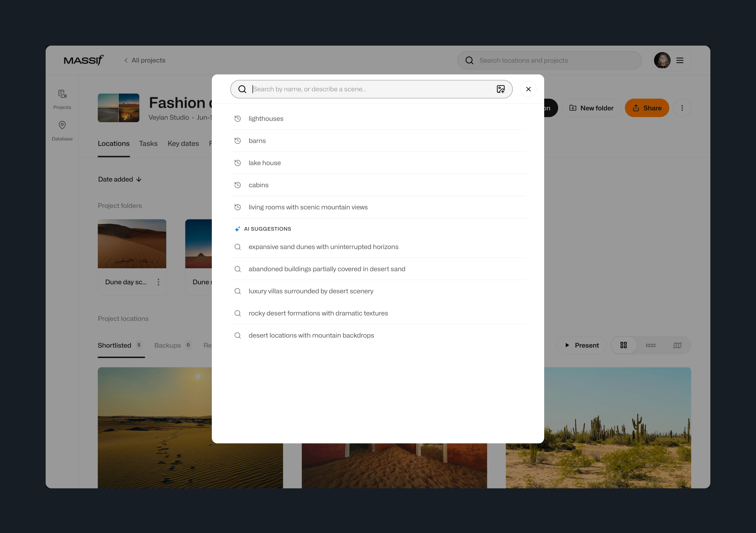Open the Dune day sc... folder thumbnail
The height and width of the screenshot is (533, 756).
(x=132, y=244)
